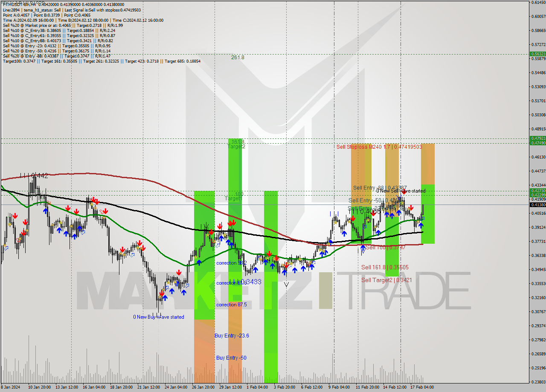Click the '3 Feb 20:00' date label
This screenshot has width=546, height=392.
pyautogui.click(x=285, y=387)
